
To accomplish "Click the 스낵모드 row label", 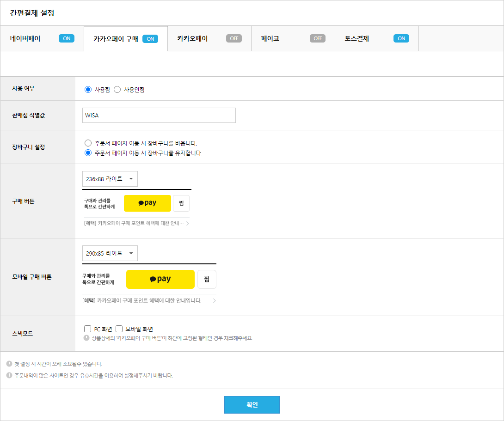I will (23, 333).
